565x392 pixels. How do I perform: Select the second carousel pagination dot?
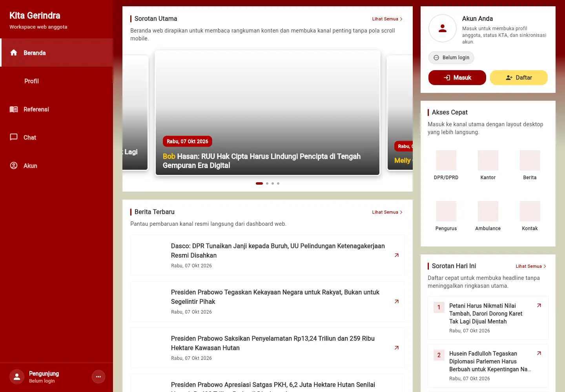(267, 183)
